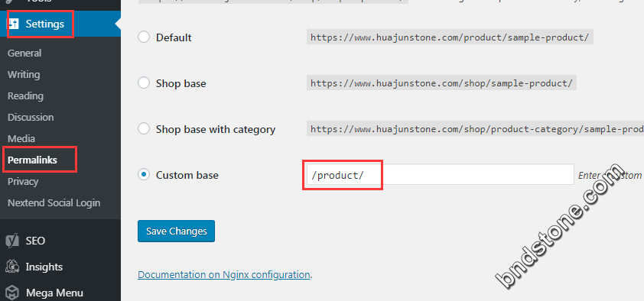Select the Shop base radio option
644x301 pixels.
coord(144,83)
